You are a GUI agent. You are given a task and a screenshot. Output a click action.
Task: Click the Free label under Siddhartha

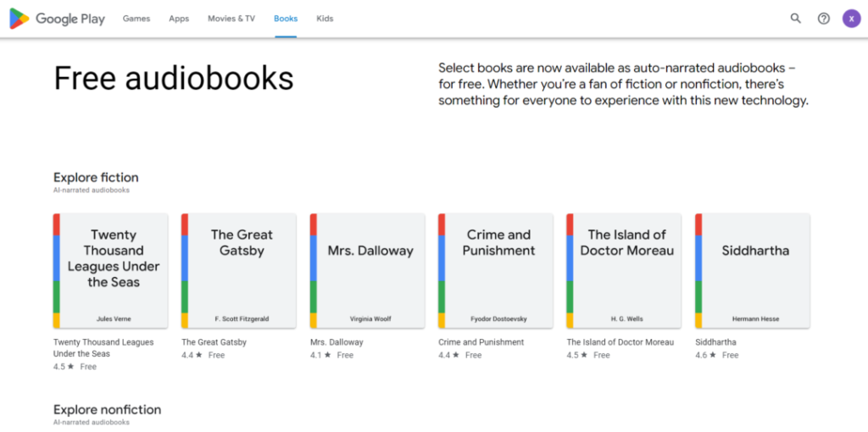730,355
